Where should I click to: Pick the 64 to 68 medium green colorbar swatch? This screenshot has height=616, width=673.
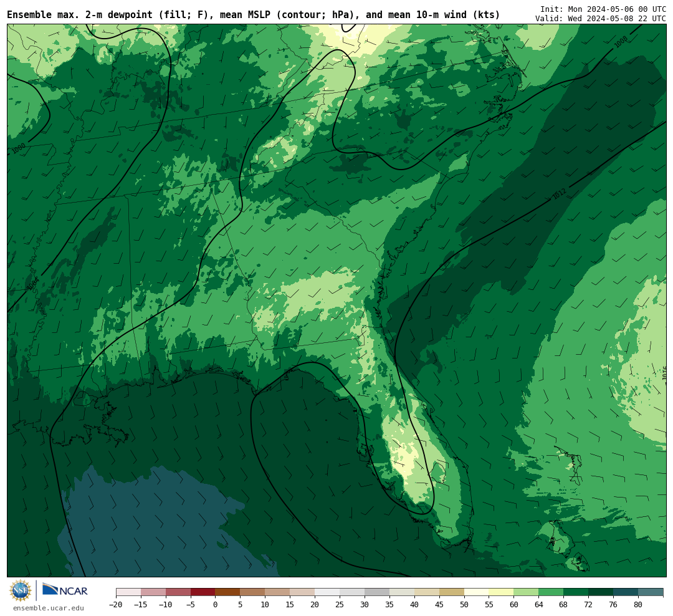[x=551, y=592]
